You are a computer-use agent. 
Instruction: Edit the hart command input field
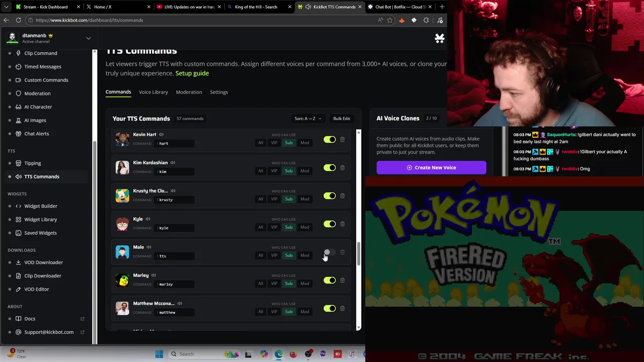(x=174, y=143)
